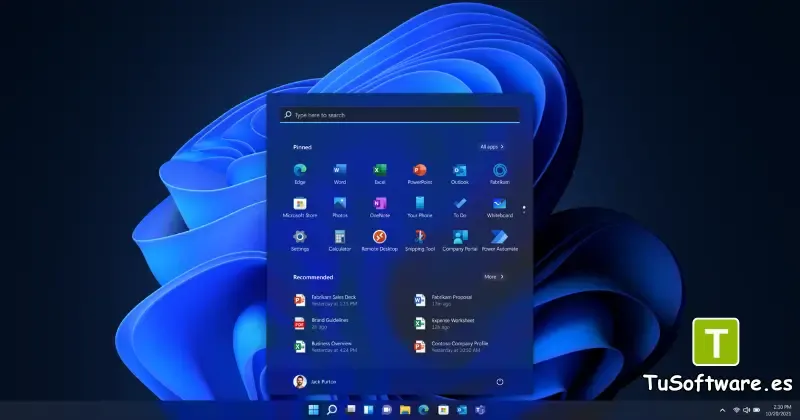Open Edge from pinned apps

click(x=300, y=174)
